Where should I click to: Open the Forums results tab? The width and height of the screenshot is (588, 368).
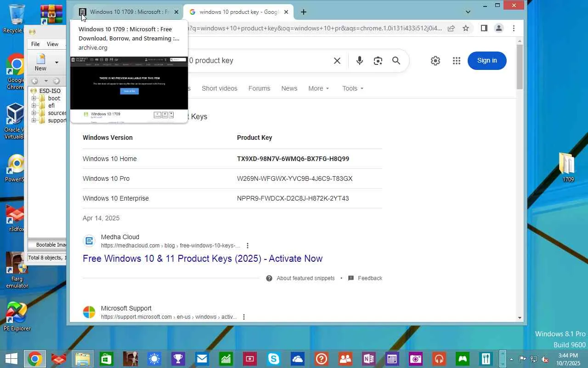[259, 88]
